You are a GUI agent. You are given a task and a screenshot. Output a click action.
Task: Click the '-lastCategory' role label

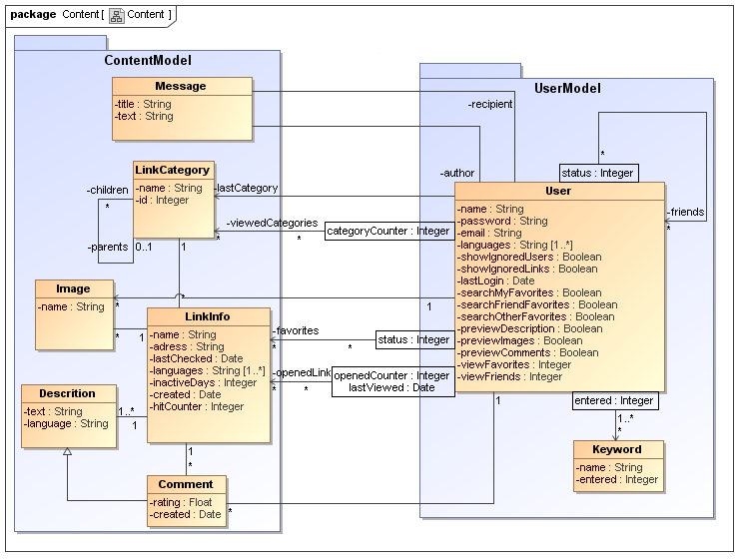click(x=246, y=189)
